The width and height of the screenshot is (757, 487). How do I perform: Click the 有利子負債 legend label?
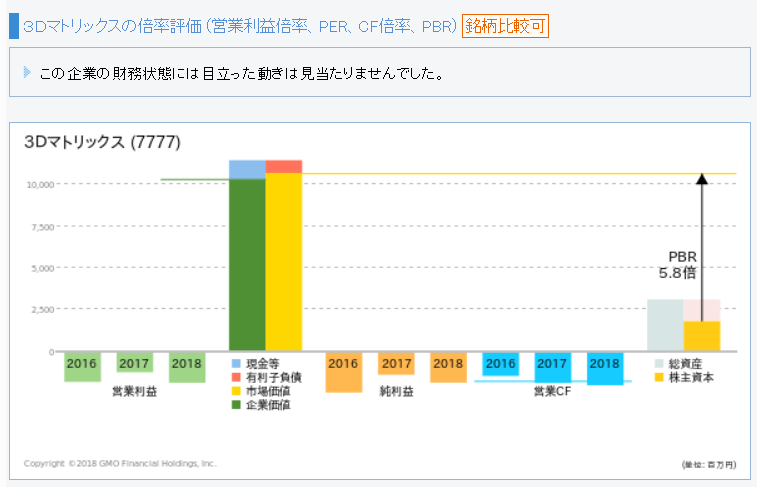click(x=274, y=377)
